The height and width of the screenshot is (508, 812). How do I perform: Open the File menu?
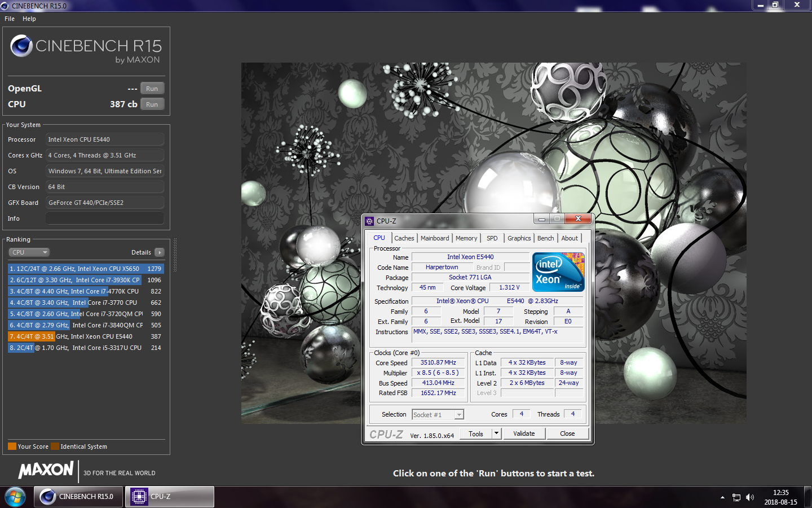(x=10, y=19)
